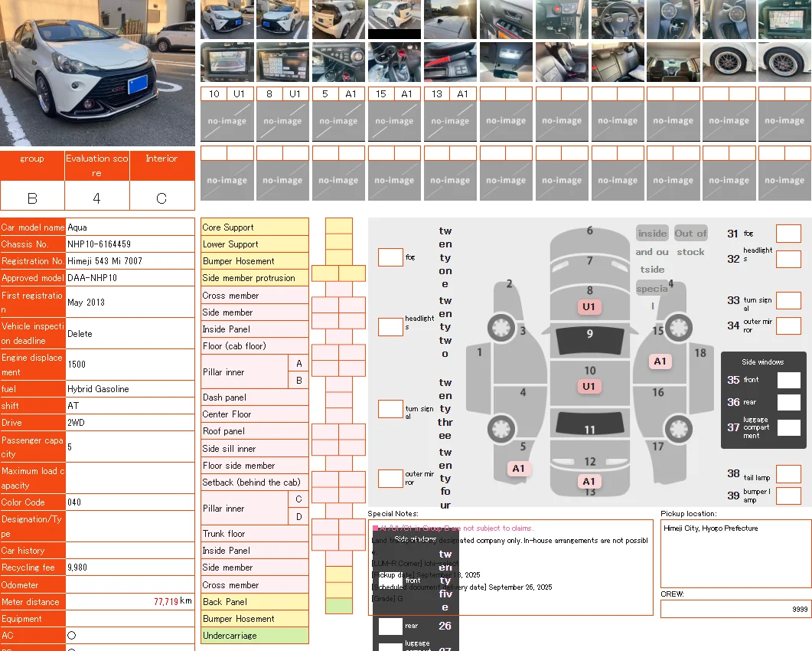
Task: Check the box next to 31 fog
Action: point(789,234)
